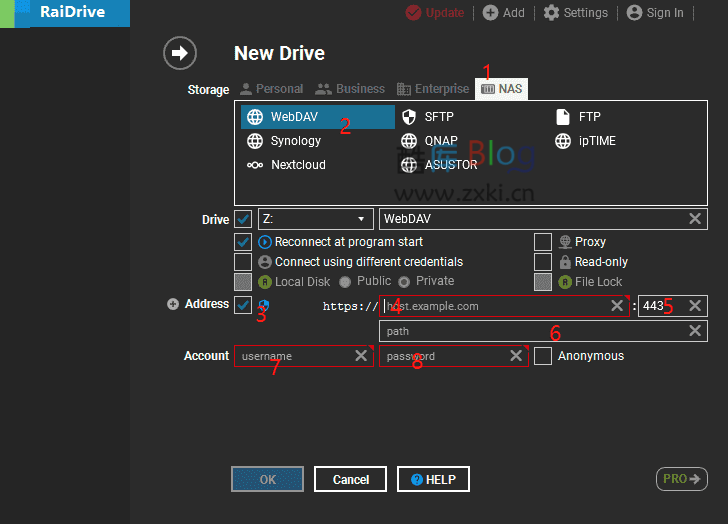Select the FTP file icon
The width and height of the screenshot is (728, 524).
point(563,117)
